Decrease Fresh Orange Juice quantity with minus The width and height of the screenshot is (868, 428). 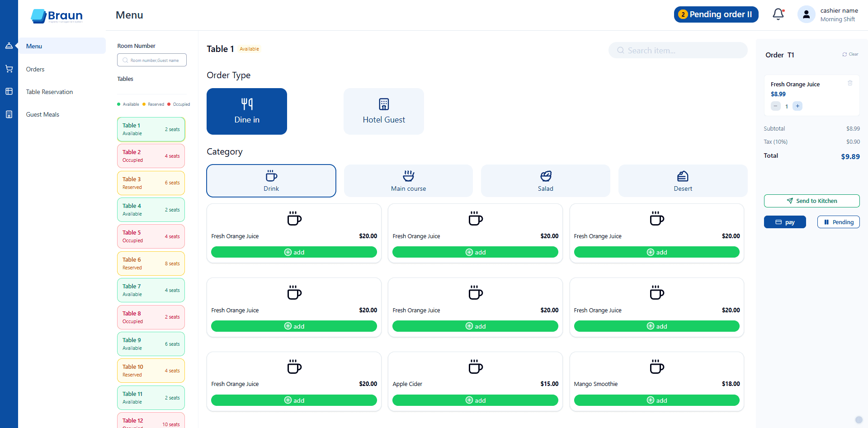click(776, 106)
